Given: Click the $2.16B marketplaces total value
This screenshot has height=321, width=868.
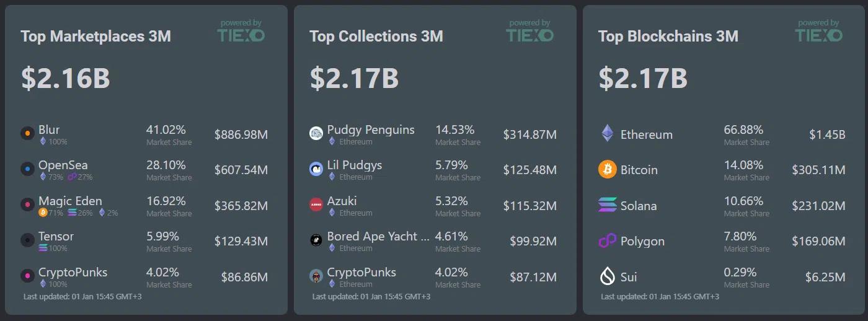Looking at the screenshot, I should point(65,79).
